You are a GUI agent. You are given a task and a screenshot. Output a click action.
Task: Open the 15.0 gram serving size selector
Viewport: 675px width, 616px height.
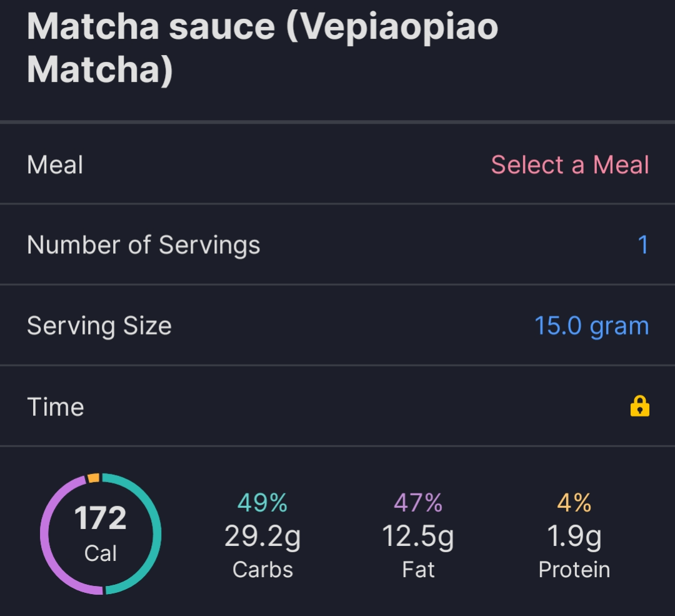[591, 326]
